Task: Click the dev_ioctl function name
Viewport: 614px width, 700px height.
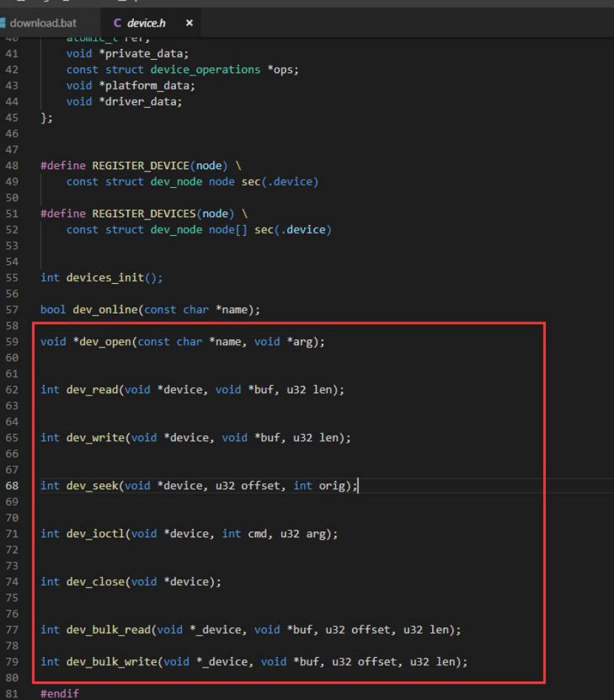Action: coord(95,534)
